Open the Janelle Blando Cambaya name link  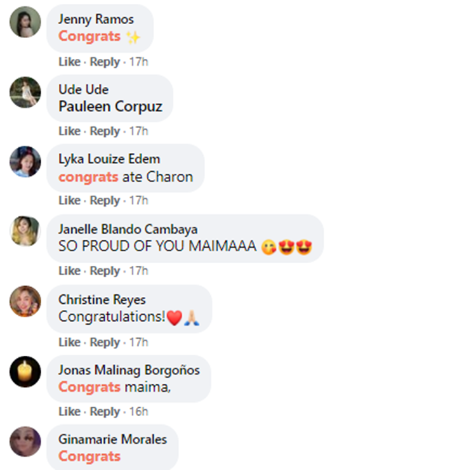128,229
